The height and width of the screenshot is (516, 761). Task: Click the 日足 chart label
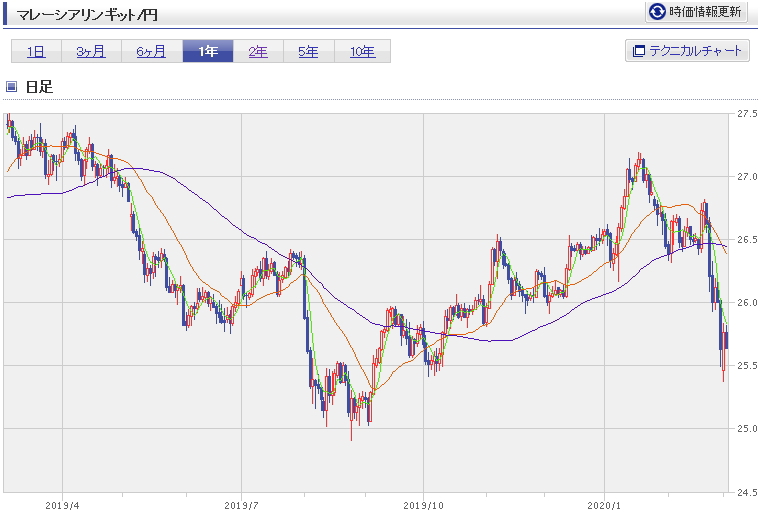pos(39,87)
